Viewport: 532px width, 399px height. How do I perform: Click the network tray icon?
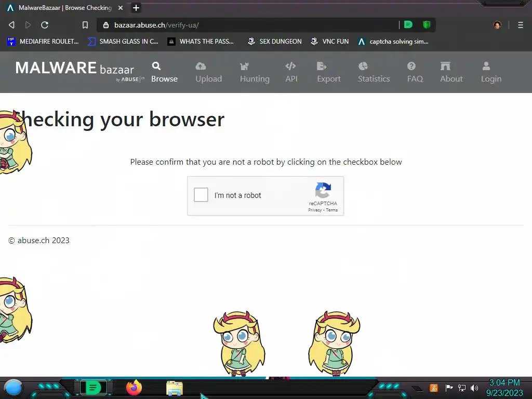click(462, 388)
